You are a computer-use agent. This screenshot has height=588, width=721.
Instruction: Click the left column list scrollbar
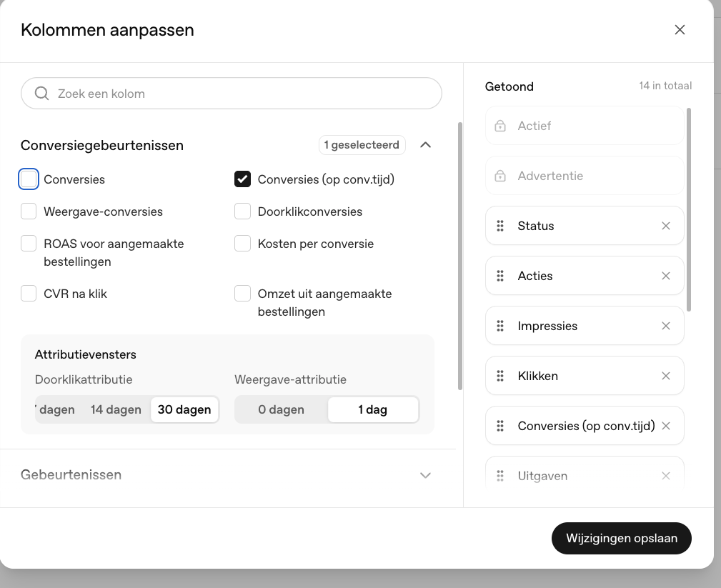click(x=459, y=256)
